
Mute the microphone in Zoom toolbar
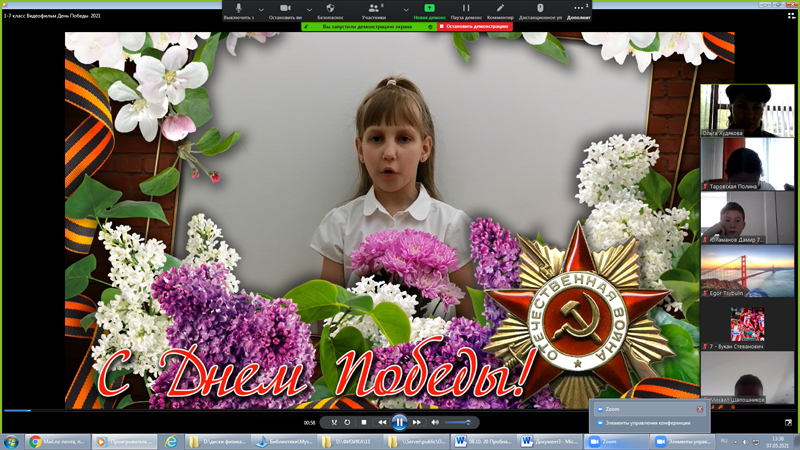point(238,9)
